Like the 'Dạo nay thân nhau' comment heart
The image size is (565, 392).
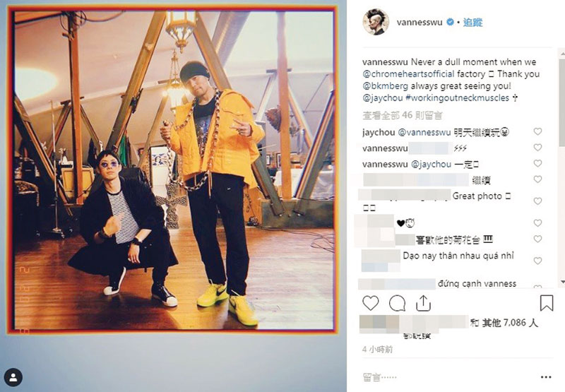[537, 261]
